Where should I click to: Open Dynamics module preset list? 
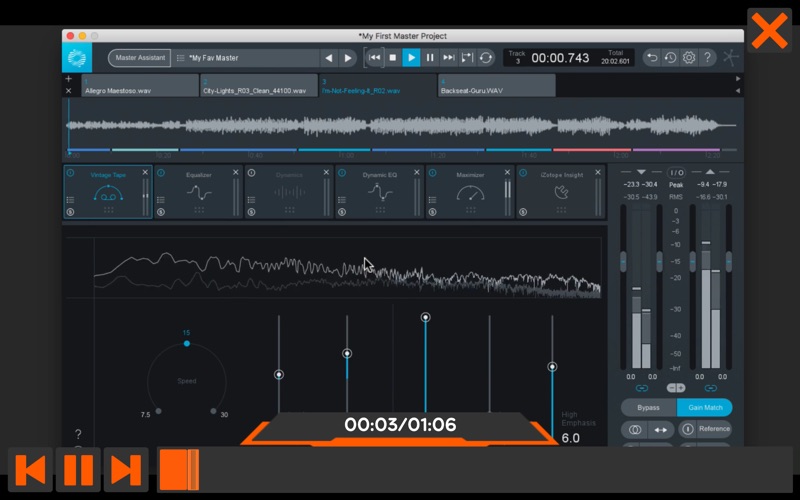coord(252,200)
